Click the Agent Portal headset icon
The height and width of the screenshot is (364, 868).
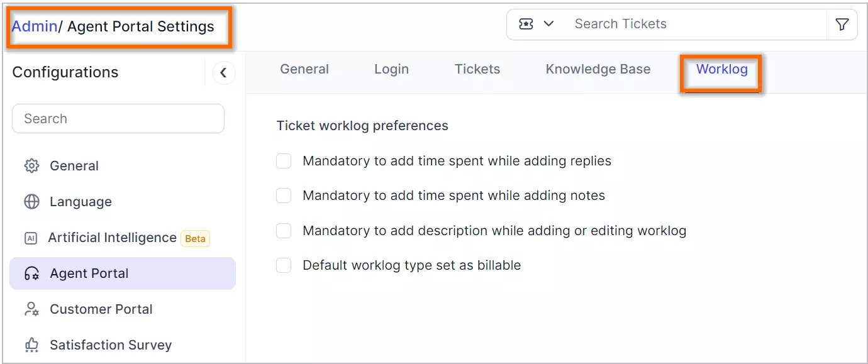point(31,273)
